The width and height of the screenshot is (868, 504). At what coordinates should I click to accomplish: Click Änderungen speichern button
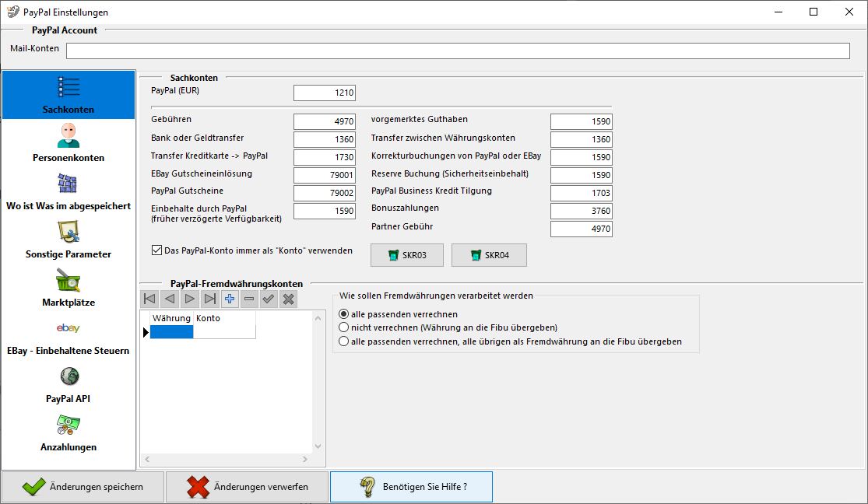[83, 487]
